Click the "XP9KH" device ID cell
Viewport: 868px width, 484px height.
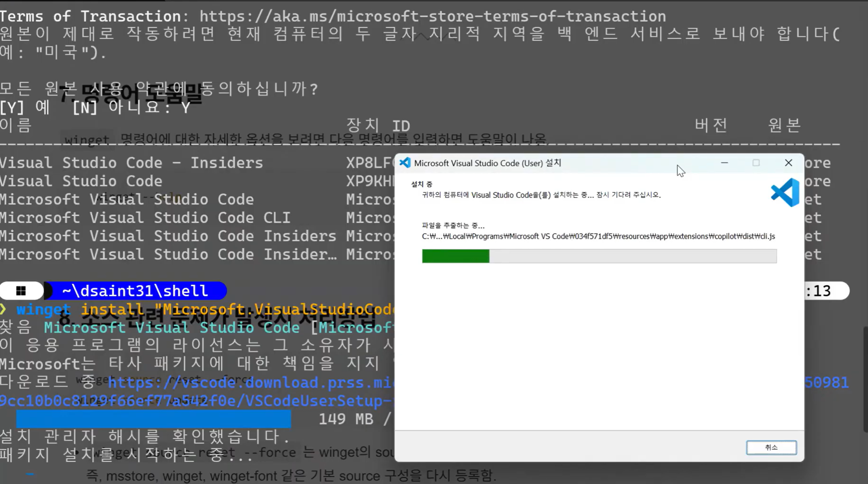(x=370, y=181)
